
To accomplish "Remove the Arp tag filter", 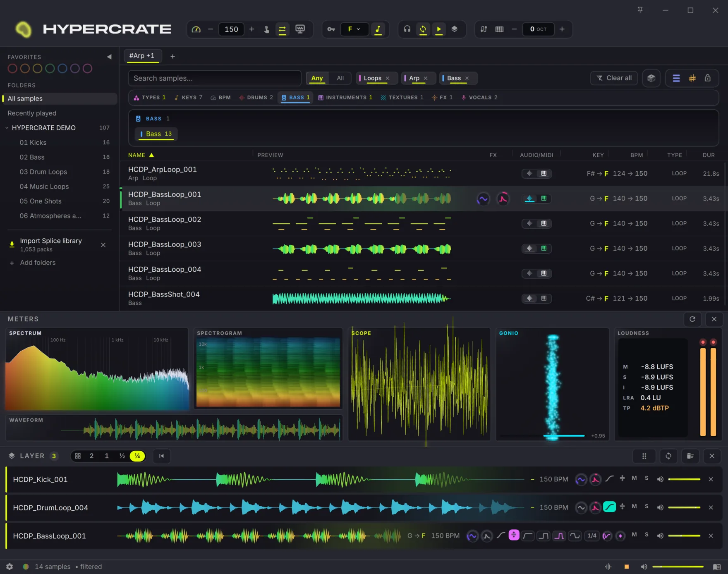I will 425,78.
